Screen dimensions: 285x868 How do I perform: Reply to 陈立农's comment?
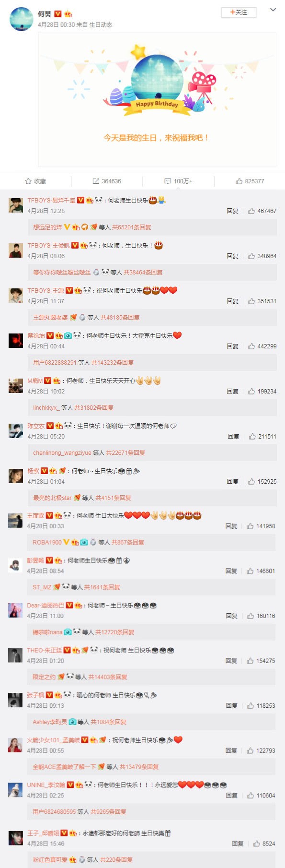[233, 436]
